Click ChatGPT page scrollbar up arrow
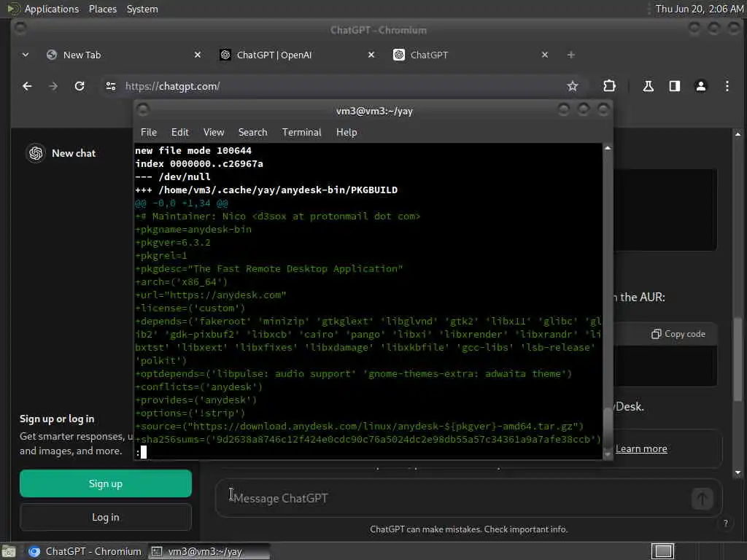This screenshot has width=747, height=560. [x=738, y=134]
